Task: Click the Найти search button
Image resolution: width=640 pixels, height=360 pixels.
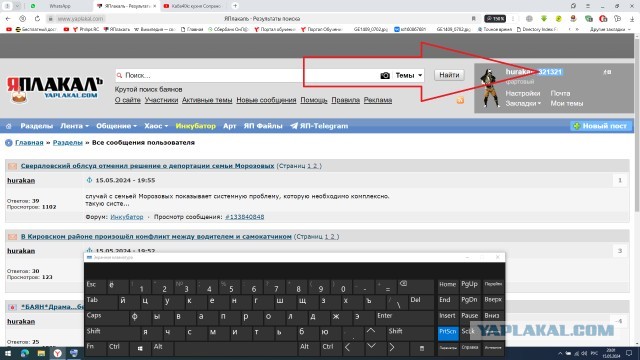Action: click(449, 75)
